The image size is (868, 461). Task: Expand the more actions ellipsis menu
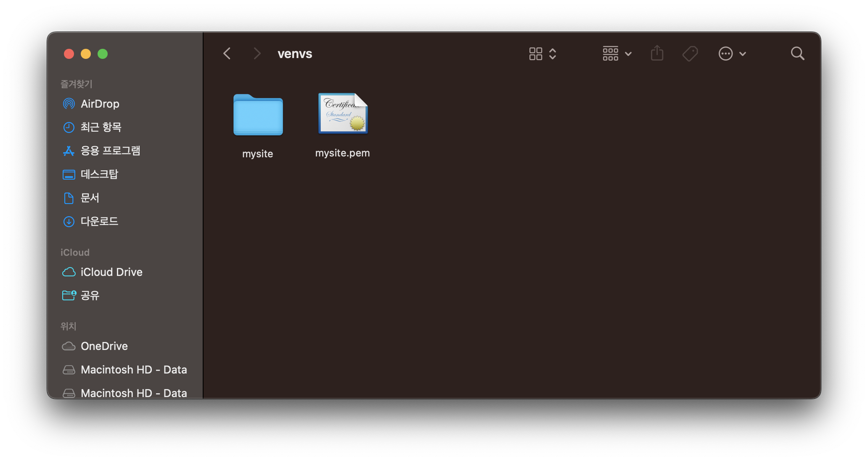(x=726, y=53)
